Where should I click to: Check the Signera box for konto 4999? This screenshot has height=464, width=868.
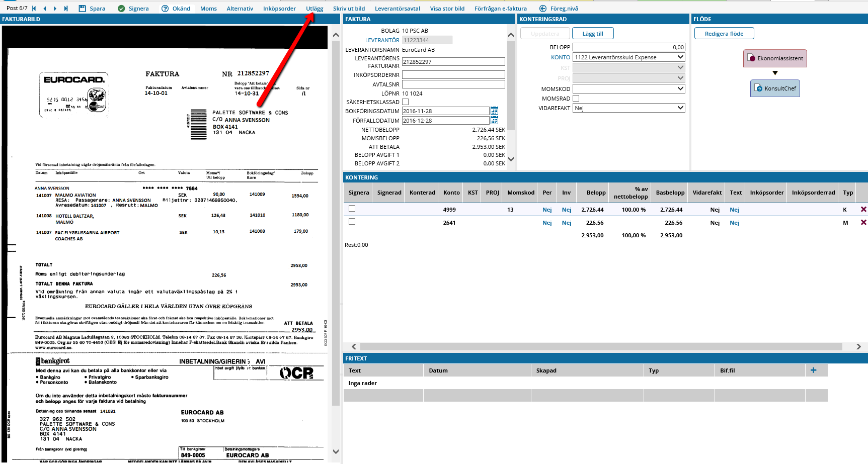coord(352,209)
